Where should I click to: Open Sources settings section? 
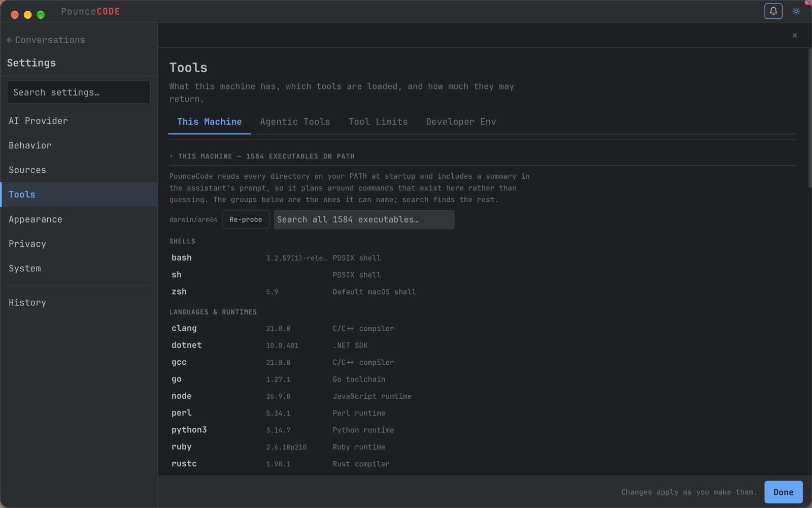(79, 170)
